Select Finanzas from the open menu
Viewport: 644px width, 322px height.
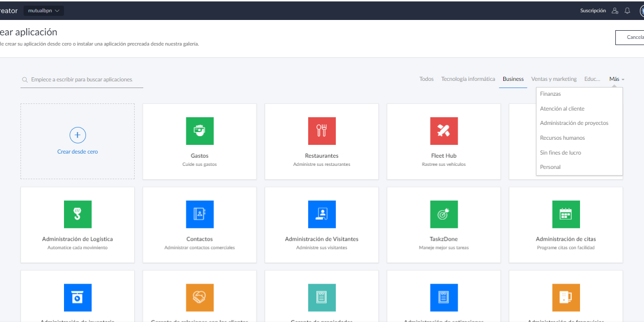pyautogui.click(x=551, y=94)
